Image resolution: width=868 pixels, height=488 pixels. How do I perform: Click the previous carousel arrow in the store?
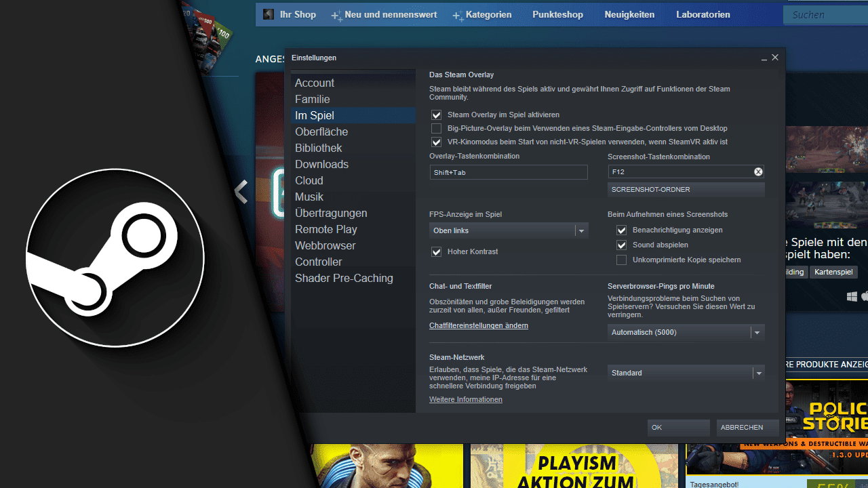(241, 192)
